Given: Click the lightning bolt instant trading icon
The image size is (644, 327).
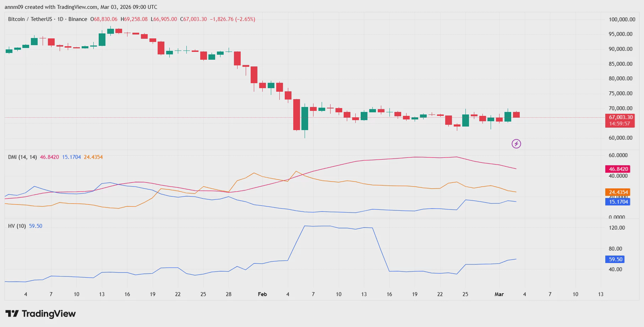Looking at the screenshot, I should pos(517,143).
